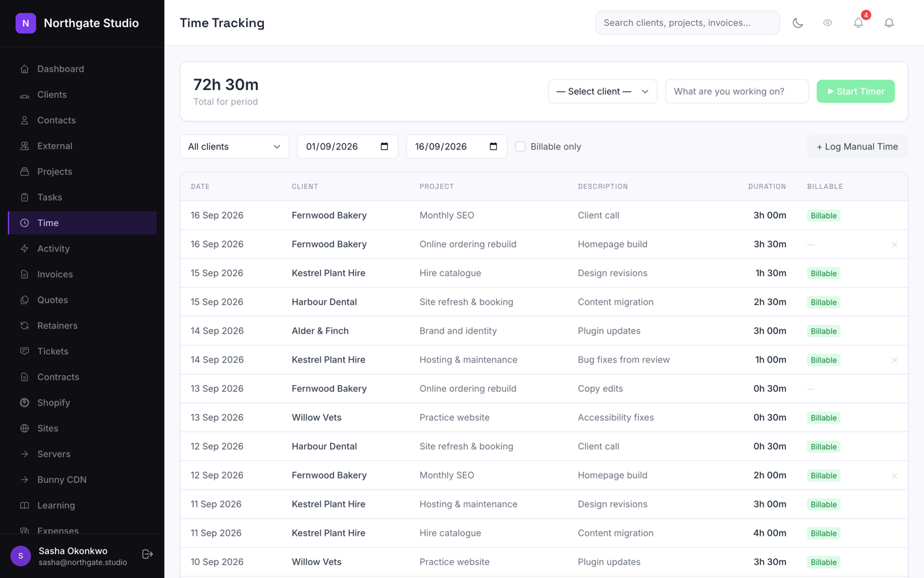
Task: Go to Clients in the sidebar
Action: 82,94
